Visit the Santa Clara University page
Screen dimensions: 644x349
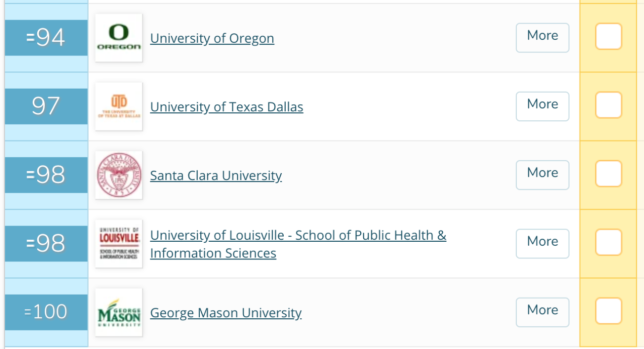(216, 176)
